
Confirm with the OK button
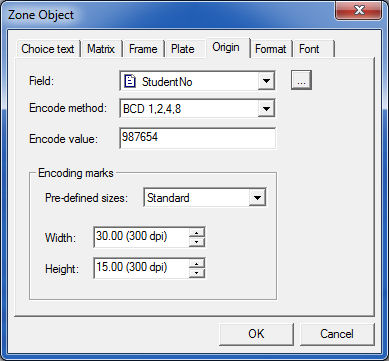coord(256,334)
